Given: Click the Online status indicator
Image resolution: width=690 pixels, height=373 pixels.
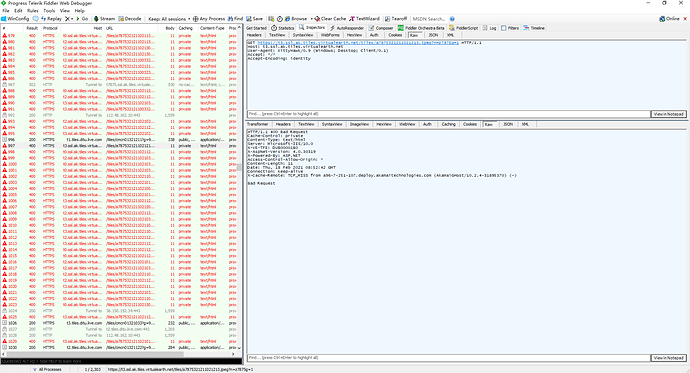Looking at the screenshot, I should (x=669, y=19).
